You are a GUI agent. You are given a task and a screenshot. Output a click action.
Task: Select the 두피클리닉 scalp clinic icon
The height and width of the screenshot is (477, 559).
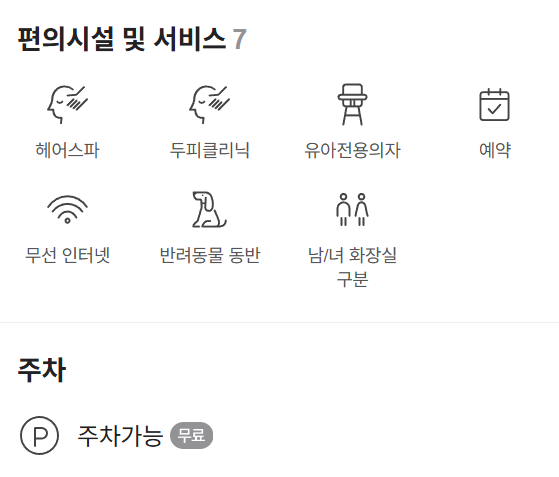click(210, 105)
